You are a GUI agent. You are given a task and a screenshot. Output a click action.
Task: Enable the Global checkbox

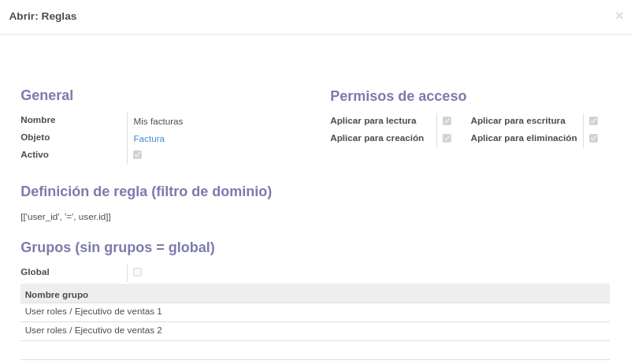137,272
